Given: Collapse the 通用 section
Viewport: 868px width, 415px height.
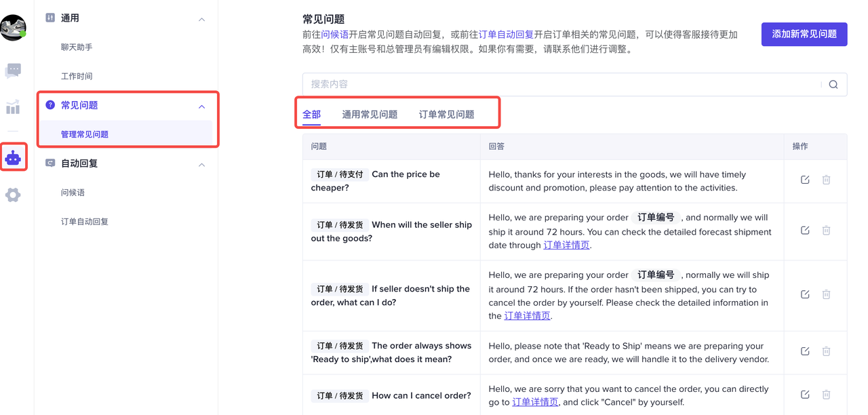Looking at the screenshot, I should coord(201,19).
